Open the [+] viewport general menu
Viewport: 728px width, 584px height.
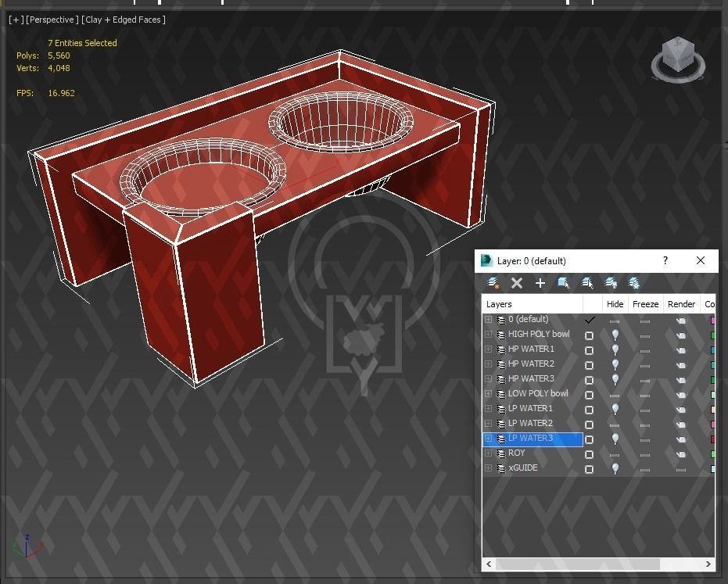coord(16,20)
